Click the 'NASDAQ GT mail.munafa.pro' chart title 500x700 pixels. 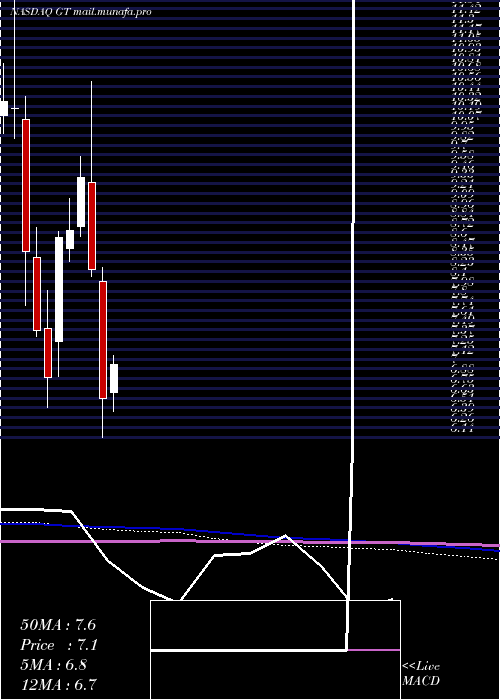point(80,12)
